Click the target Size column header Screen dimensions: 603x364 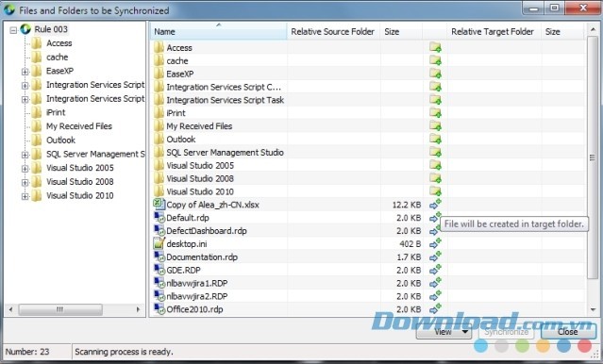pos(563,31)
